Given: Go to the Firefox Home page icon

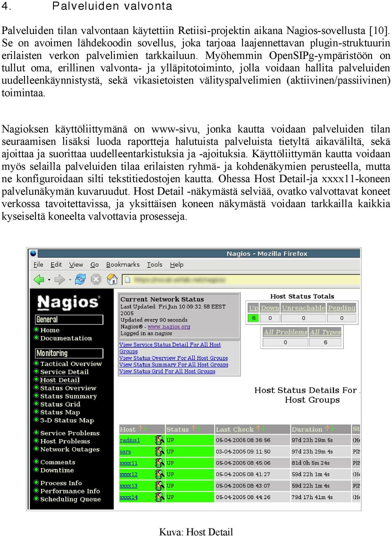Looking at the screenshot, I should (112, 279).
